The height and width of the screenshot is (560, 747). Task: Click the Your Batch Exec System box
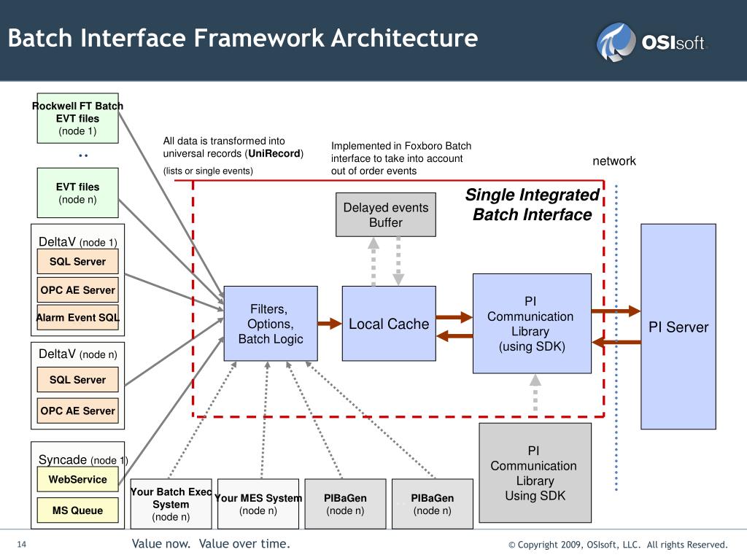(171, 504)
